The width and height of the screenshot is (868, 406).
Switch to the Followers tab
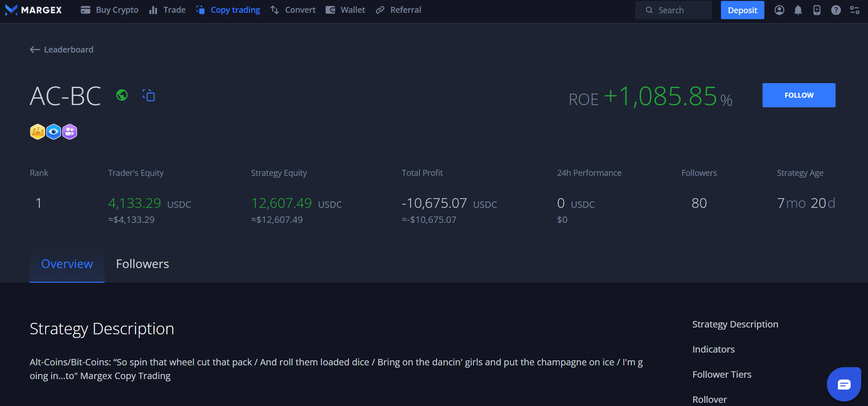tap(142, 264)
